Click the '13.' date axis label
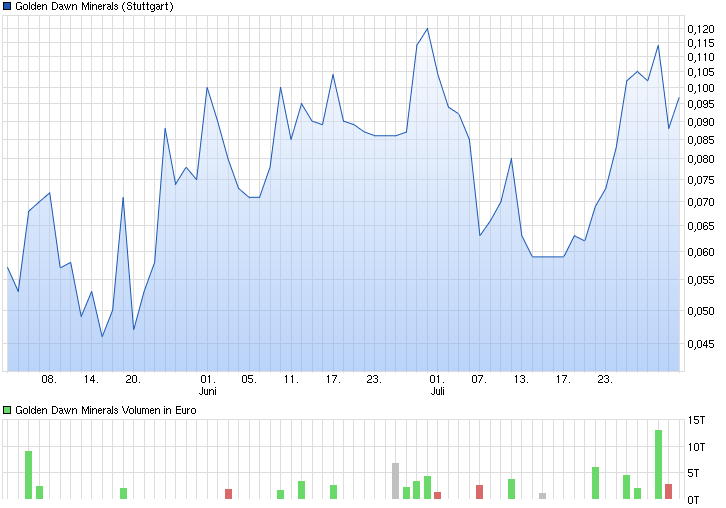 tap(521, 379)
